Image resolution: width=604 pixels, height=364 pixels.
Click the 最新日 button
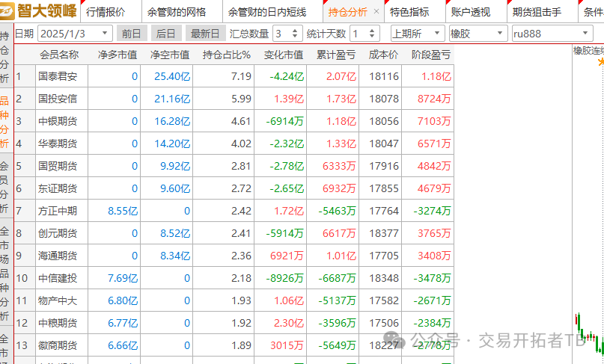(x=205, y=34)
